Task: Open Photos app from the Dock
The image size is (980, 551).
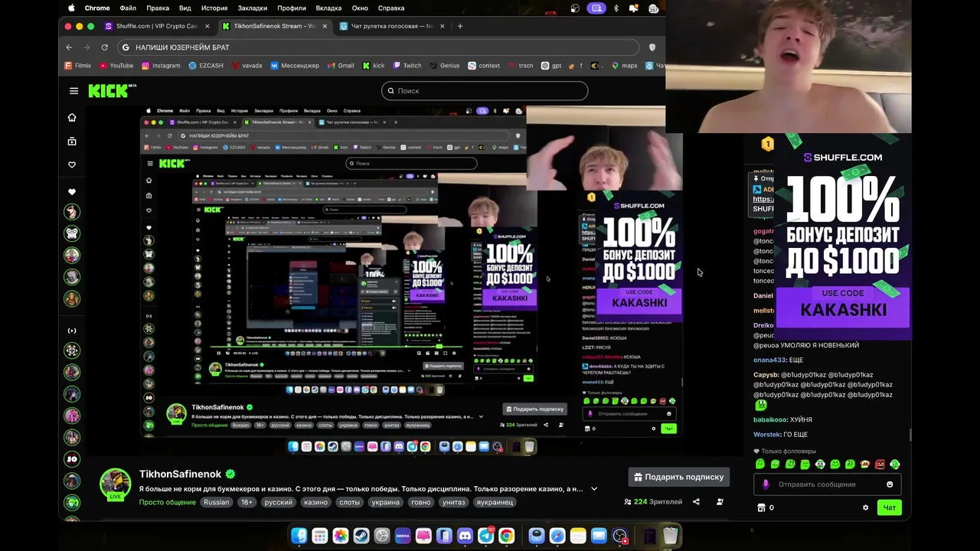Action: (x=341, y=536)
